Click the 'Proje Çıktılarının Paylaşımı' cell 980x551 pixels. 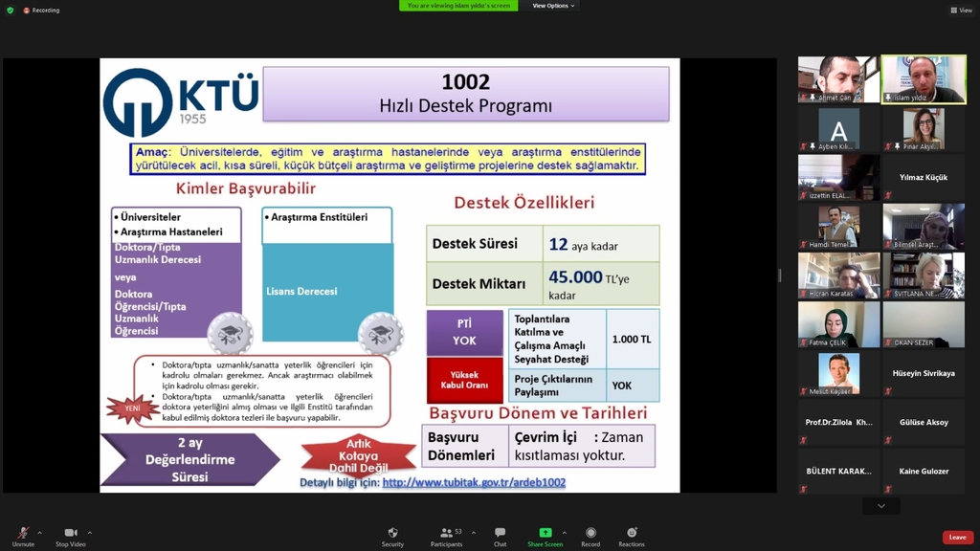pos(558,386)
